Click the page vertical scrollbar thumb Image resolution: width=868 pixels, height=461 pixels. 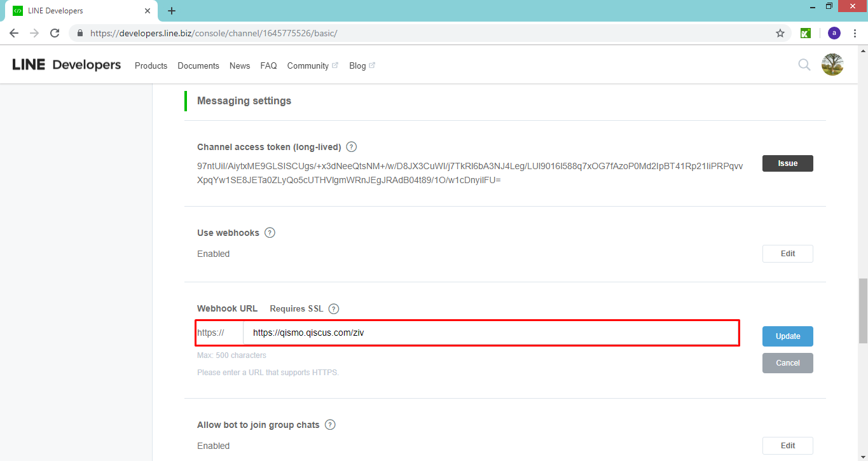[x=862, y=310]
